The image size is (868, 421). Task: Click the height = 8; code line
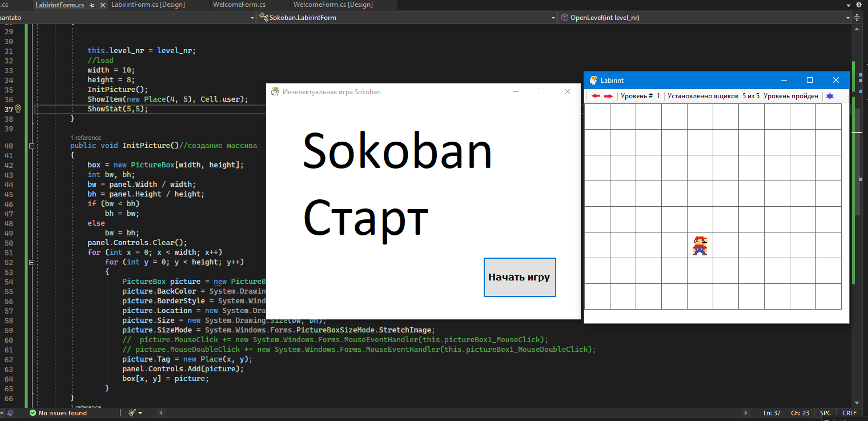[111, 79]
